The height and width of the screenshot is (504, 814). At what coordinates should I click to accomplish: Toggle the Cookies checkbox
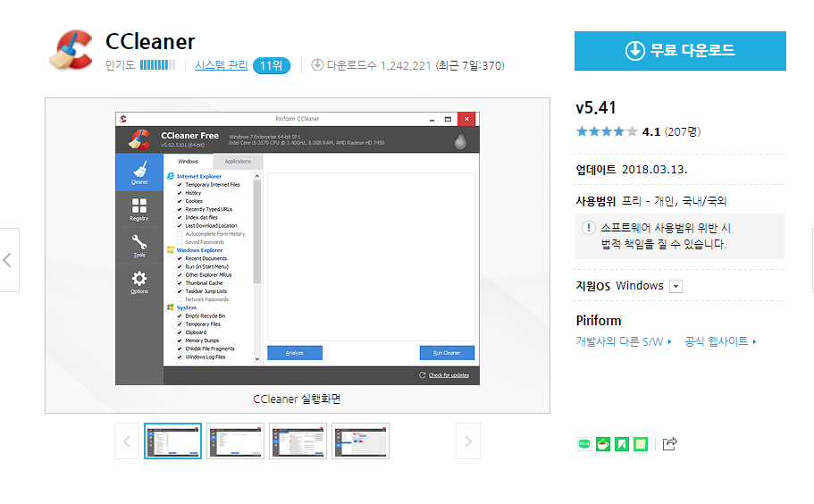(x=180, y=201)
